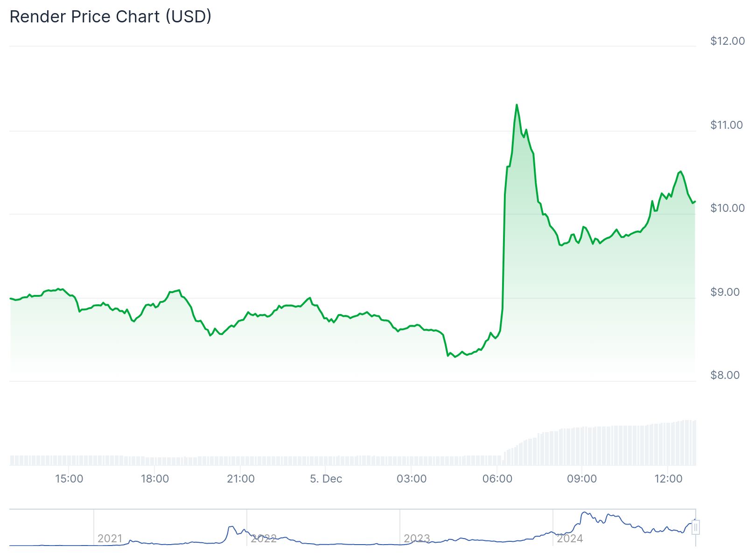Click the $8.00 price axis label

tap(725, 375)
